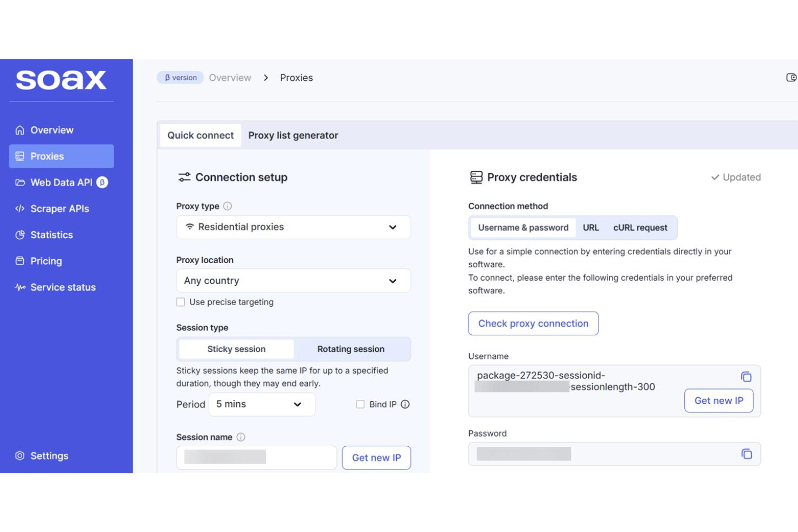Viewport: 798px width, 532px height.
Task: Go to Scraper APIs
Action: tap(61, 209)
